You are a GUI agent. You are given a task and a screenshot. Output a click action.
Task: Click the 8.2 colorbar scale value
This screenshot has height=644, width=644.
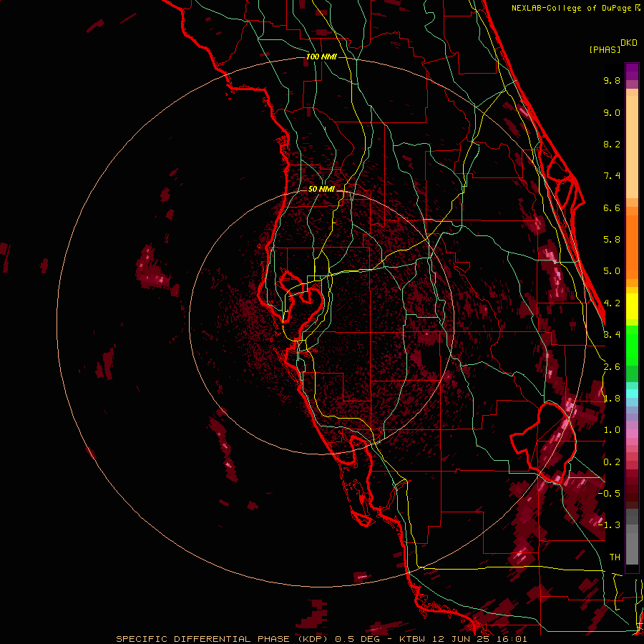tap(612, 144)
